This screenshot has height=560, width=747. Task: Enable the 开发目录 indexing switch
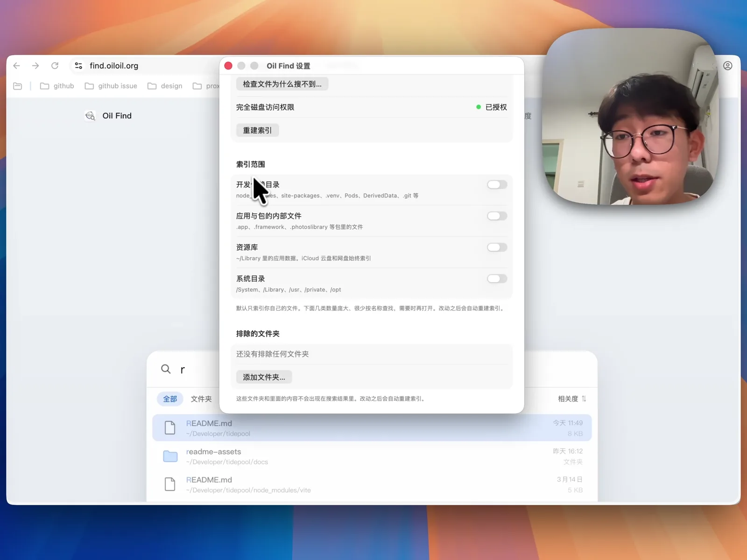pos(497,185)
